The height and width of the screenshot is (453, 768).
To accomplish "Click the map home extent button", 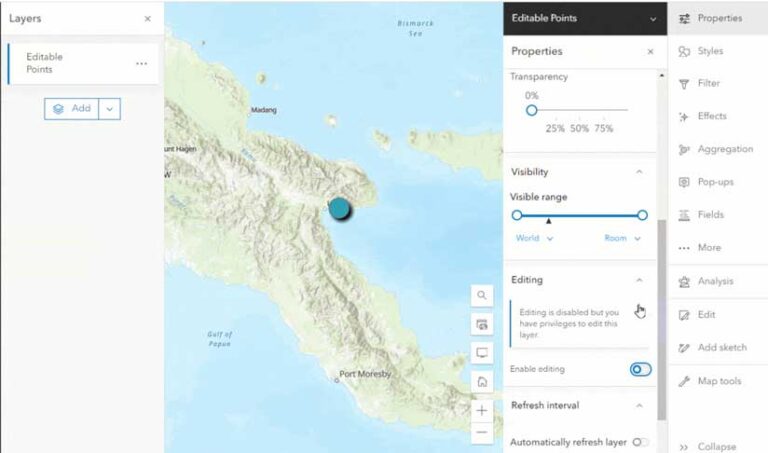I will (x=482, y=381).
